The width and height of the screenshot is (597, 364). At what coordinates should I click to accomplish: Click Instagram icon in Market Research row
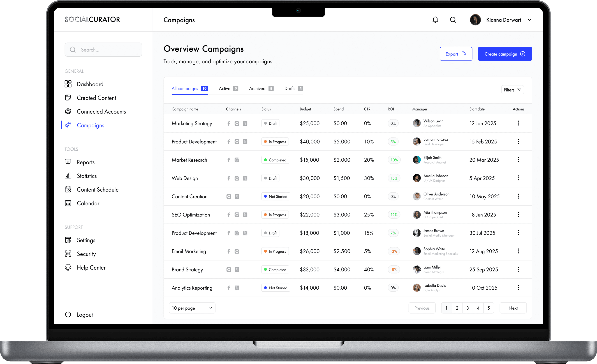pyautogui.click(x=237, y=160)
